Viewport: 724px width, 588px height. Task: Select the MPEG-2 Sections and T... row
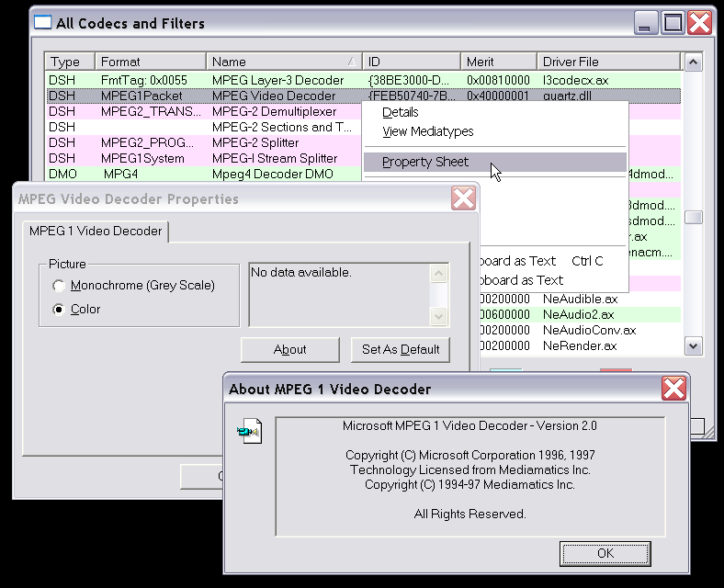204,128
